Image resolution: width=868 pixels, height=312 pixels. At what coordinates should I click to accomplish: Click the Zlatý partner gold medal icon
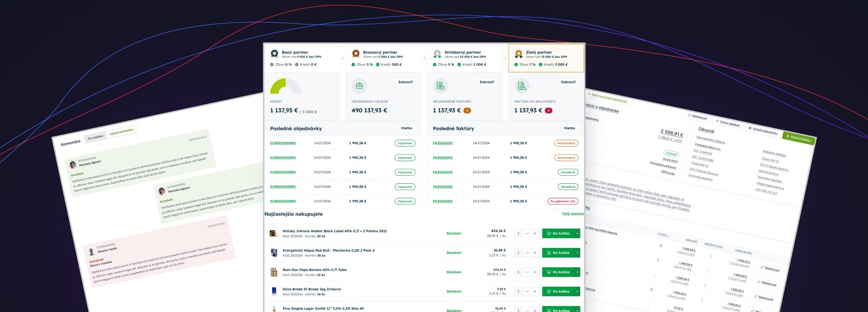[519, 54]
